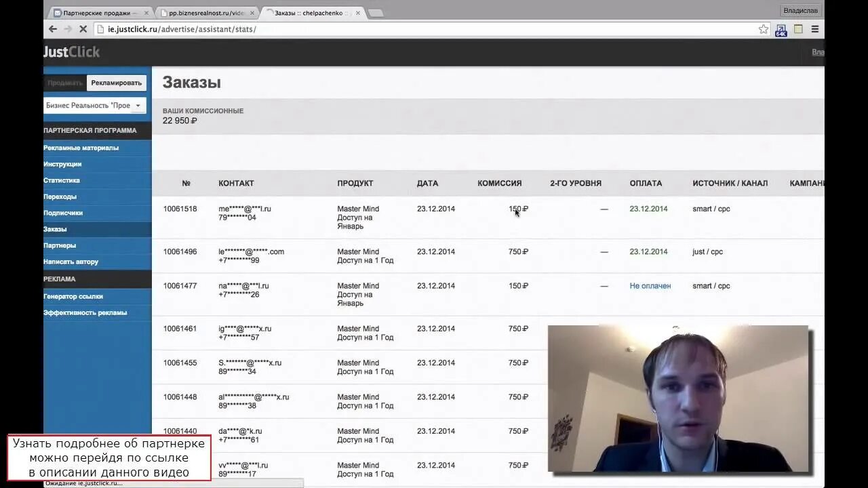Click the 150 ₽ commission of order 10061477
868x488 pixels.
518,286
